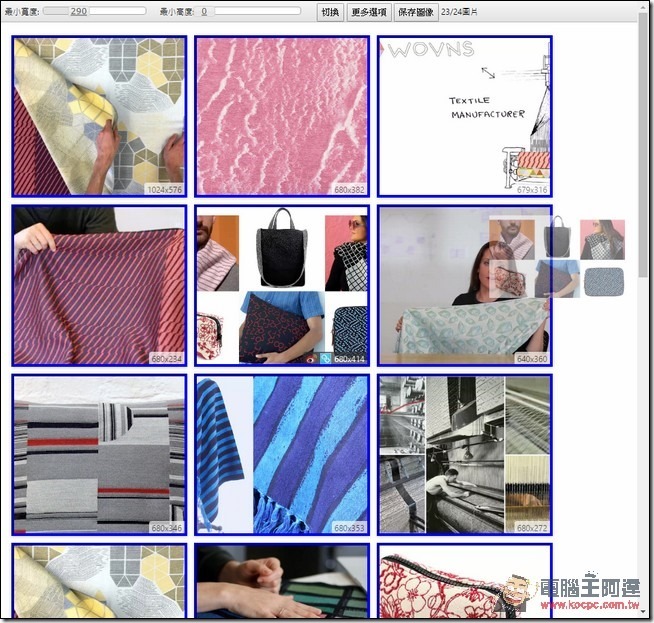Select the gray striped patchwork fabric thumbnail

click(99, 454)
